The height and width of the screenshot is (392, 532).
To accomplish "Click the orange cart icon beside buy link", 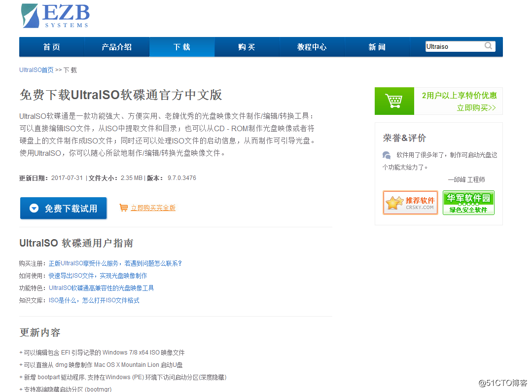I will (x=123, y=208).
